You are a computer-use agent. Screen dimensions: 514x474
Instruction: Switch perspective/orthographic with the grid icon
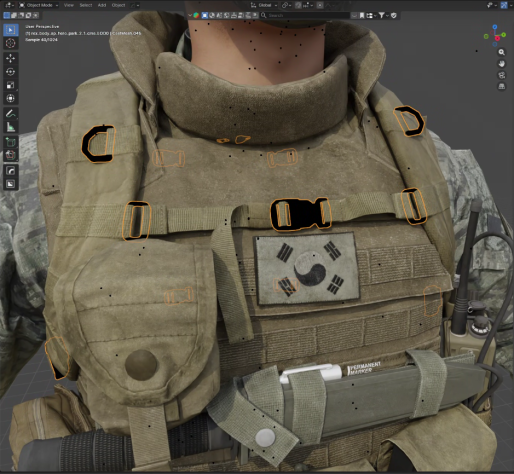501,86
